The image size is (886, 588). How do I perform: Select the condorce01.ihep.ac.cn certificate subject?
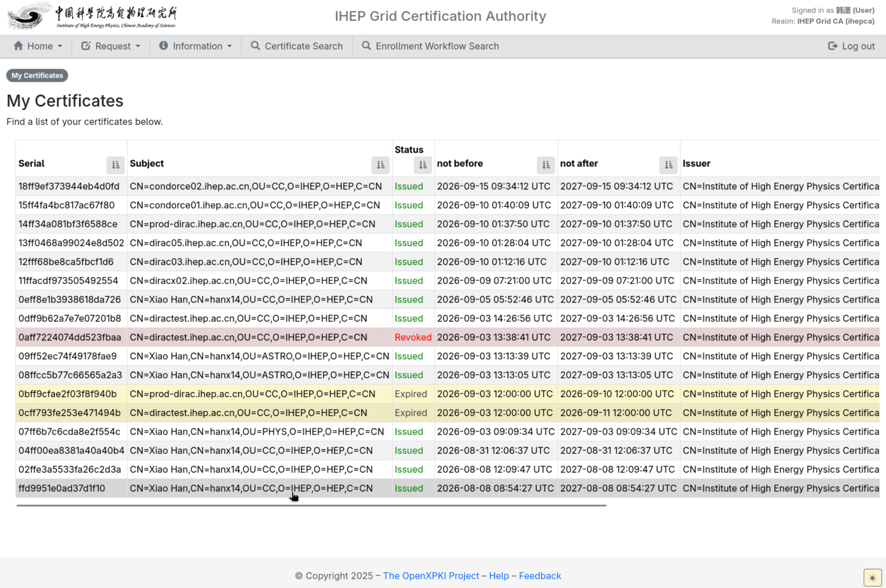(x=255, y=205)
